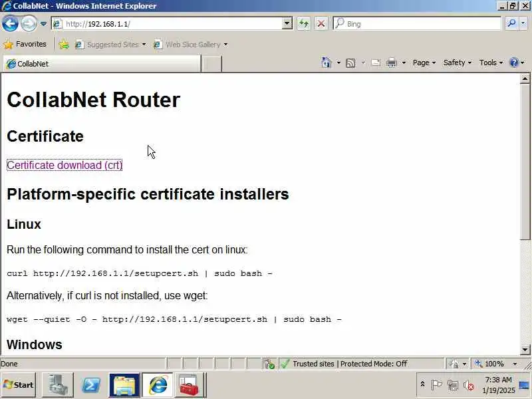532x399 pixels.
Task: Click the Add to Favorites Bar icon
Action: tap(63, 45)
